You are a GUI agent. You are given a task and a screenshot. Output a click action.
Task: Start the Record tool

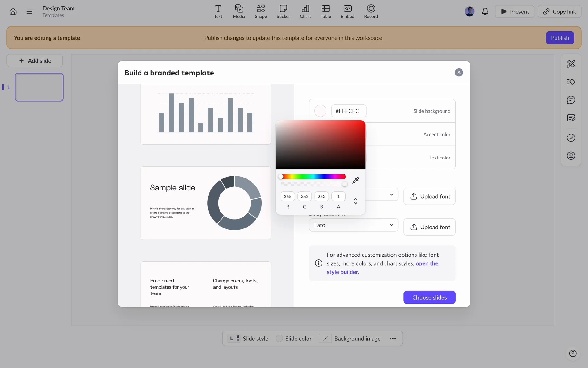point(371,12)
